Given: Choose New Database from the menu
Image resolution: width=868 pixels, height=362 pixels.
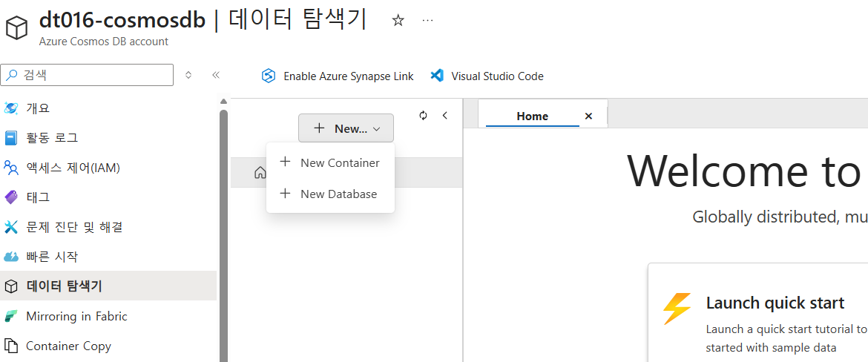Looking at the screenshot, I should click(330, 194).
